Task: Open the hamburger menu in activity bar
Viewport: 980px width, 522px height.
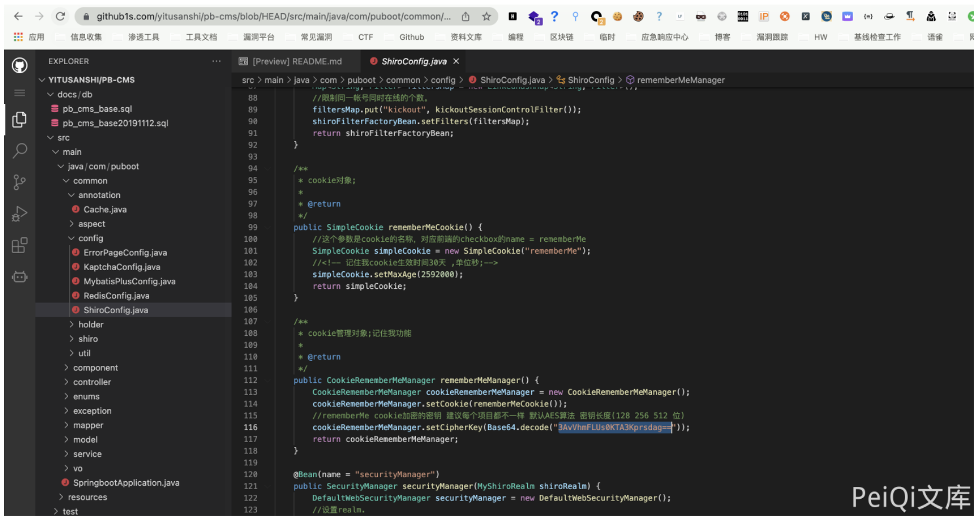Action: point(19,92)
